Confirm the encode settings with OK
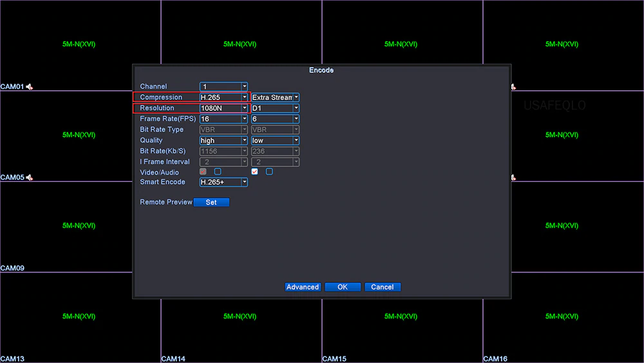This screenshot has width=644, height=363. tap(343, 287)
